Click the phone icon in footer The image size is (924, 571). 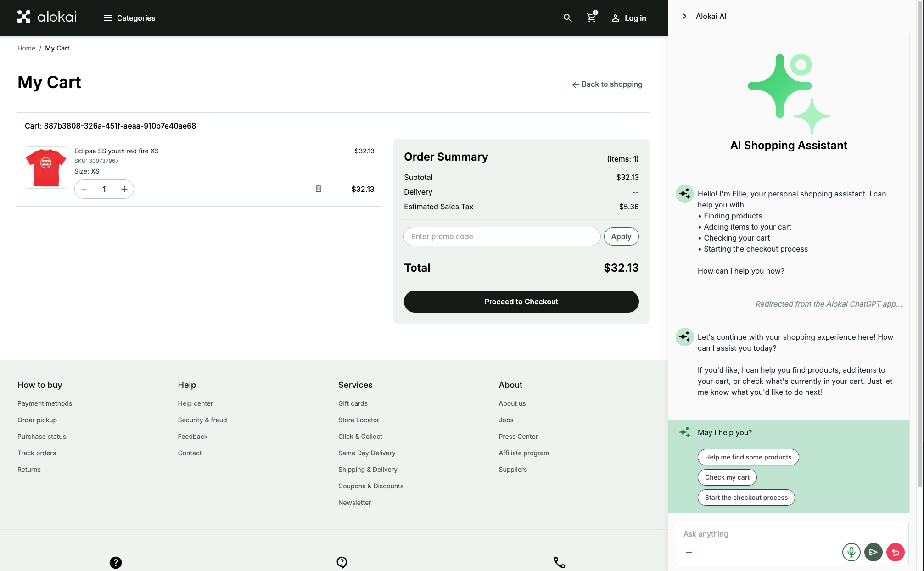[x=559, y=562]
